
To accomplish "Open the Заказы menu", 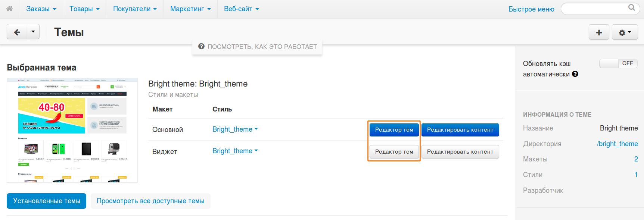I will (41, 9).
